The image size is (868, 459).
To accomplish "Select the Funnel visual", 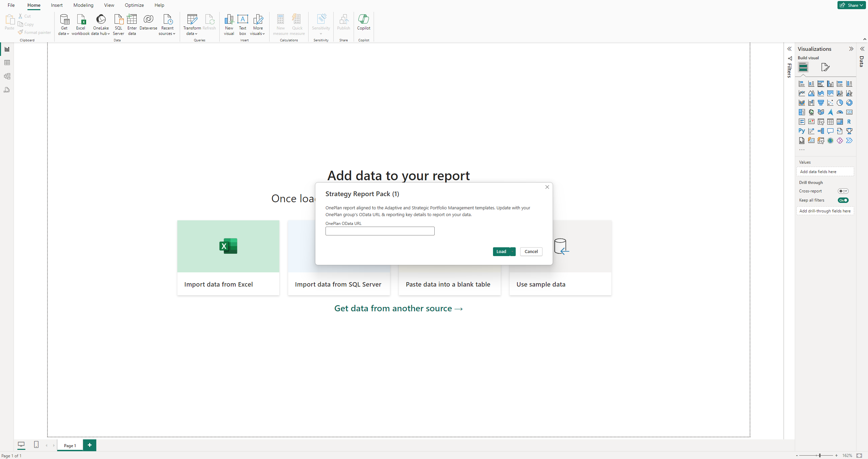I will coord(821,103).
